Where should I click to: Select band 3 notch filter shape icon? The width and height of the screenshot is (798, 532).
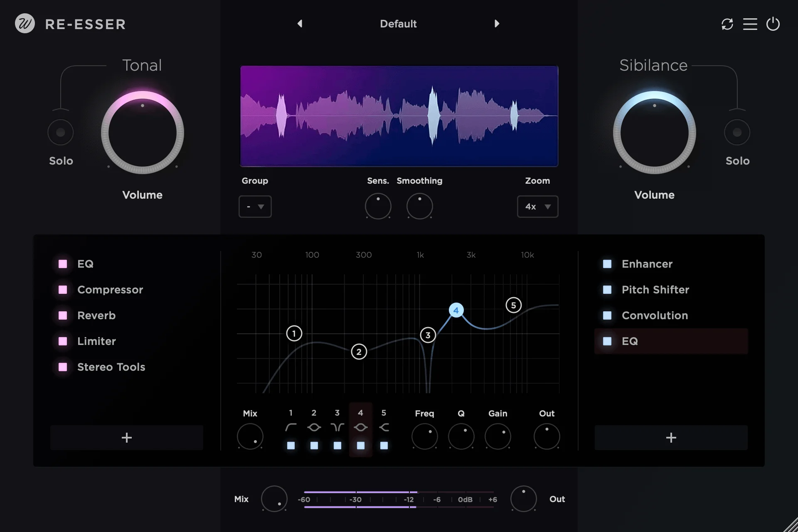click(337, 427)
